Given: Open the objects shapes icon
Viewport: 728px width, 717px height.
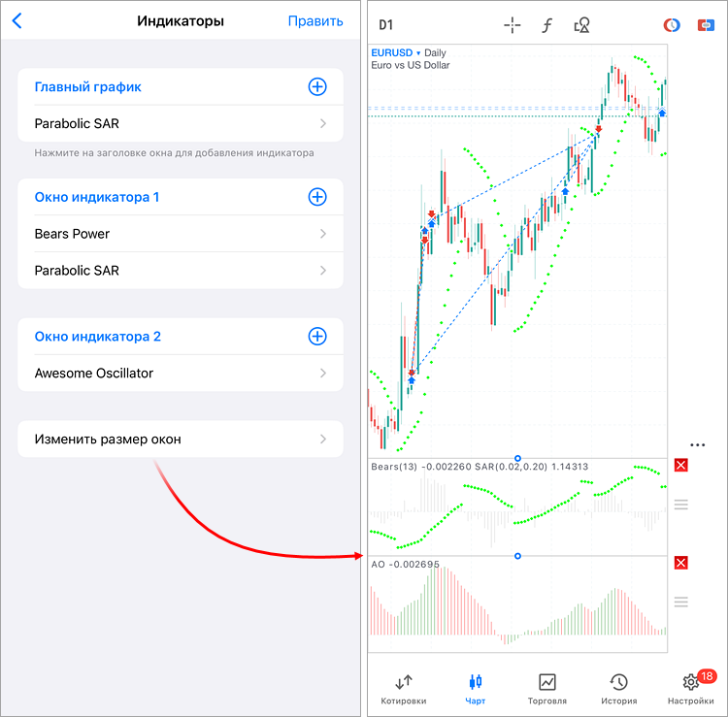Looking at the screenshot, I should click(x=581, y=25).
